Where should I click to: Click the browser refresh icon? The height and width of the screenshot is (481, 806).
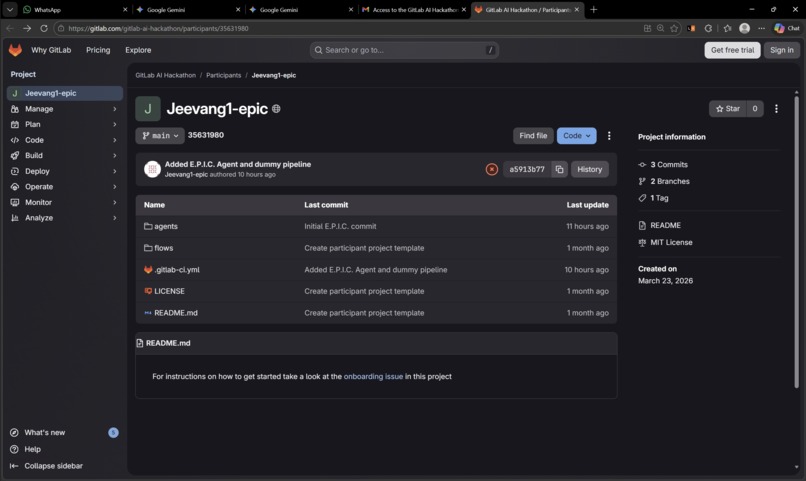click(44, 28)
